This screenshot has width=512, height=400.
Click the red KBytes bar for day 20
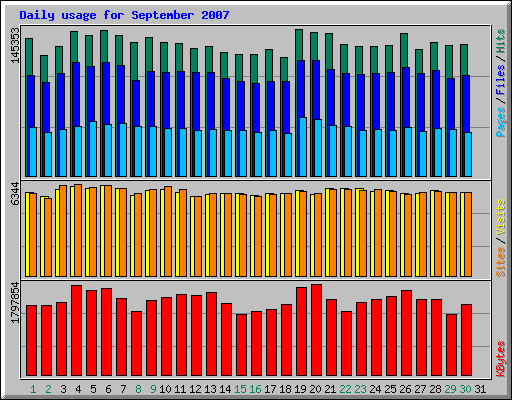[x=316, y=330]
